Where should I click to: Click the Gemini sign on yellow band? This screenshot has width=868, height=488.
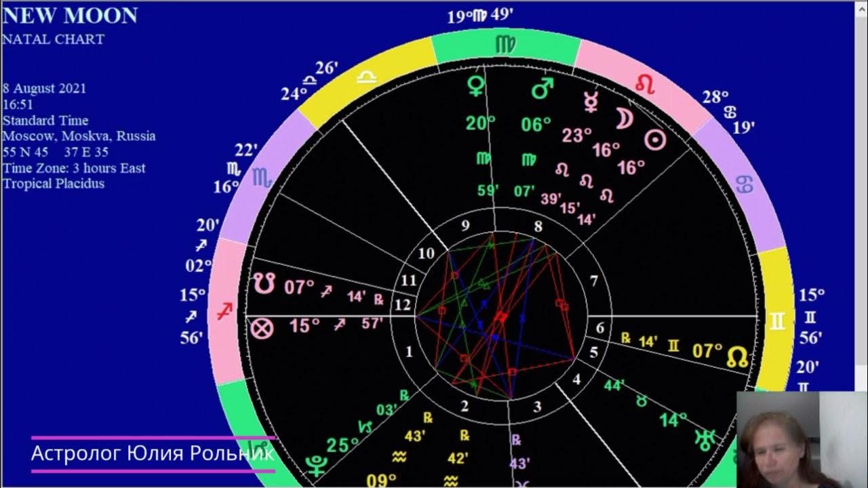click(x=777, y=321)
